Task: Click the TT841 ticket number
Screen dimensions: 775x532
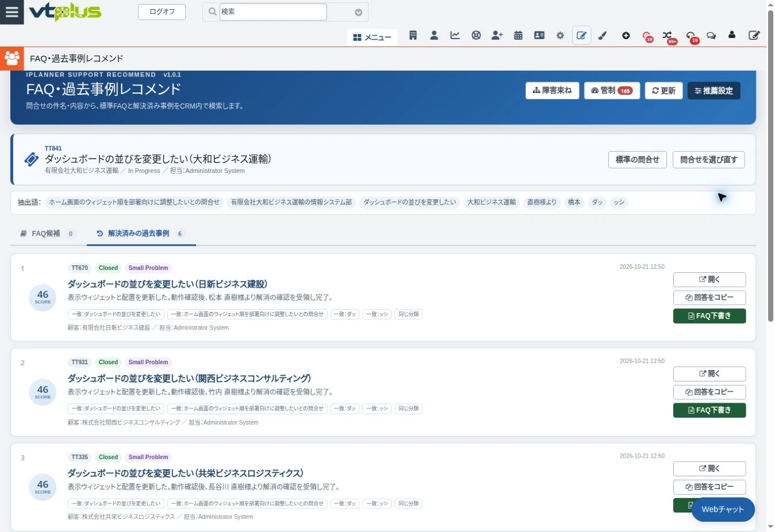Action: tap(53, 148)
